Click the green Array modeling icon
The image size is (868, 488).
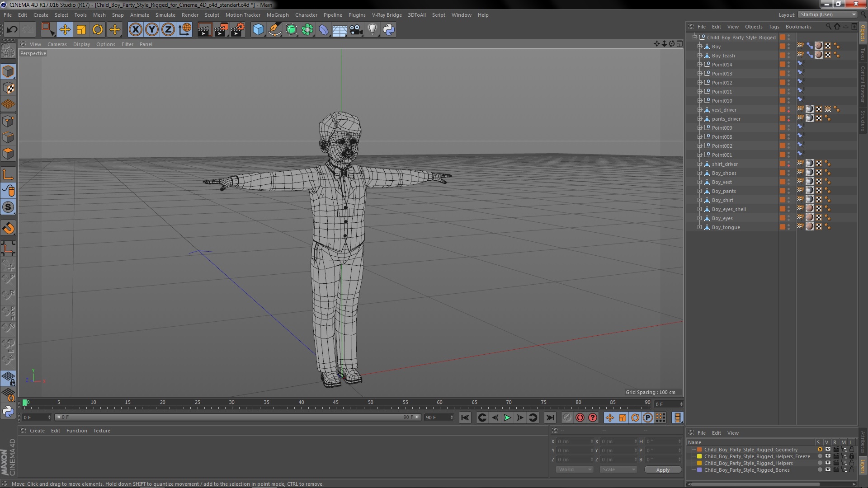tap(307, 30)
